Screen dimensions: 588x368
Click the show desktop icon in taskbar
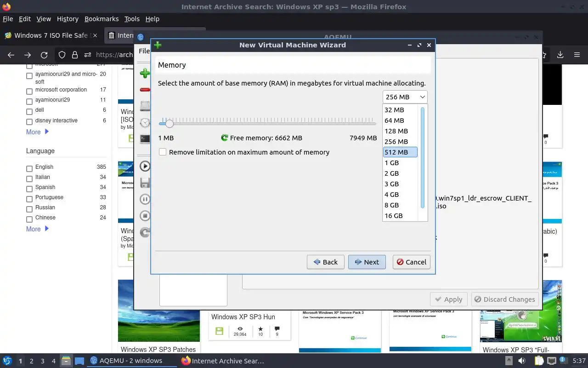79,361
